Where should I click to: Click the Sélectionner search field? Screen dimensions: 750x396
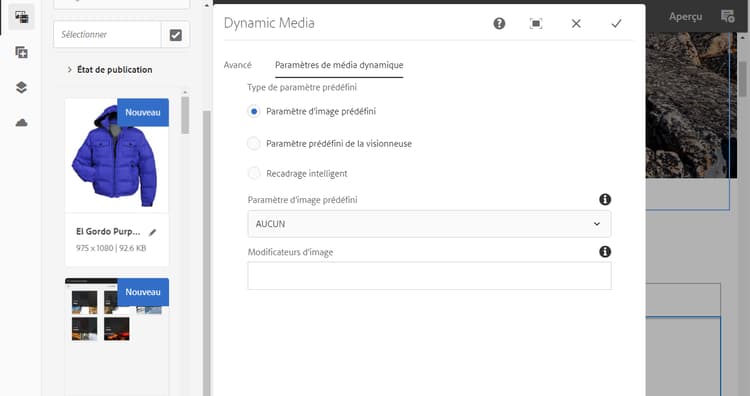pos(107,34)
